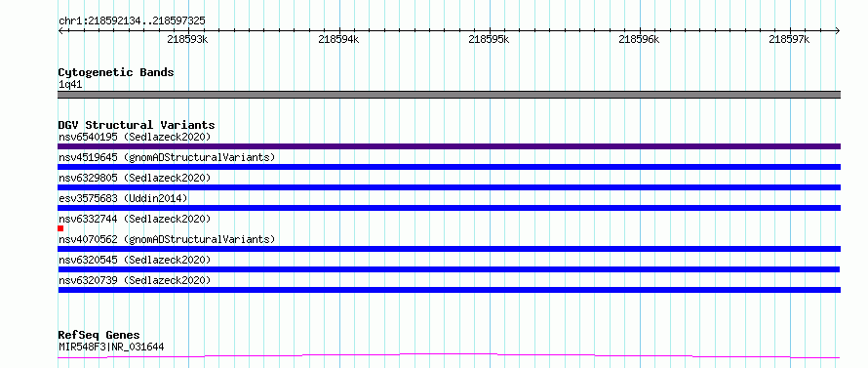Select the nsv6332744 (Sedlazeck2020) label
Image resolution: width=868 pixels, height=368 pixels.
point(135,219)
